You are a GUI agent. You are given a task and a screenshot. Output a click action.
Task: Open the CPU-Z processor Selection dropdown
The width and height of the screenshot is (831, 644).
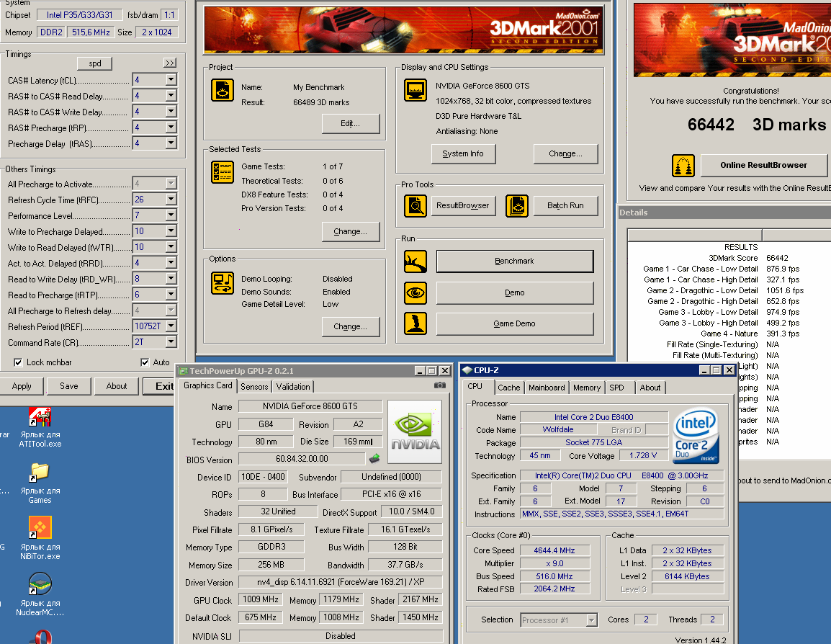[x=592, y=620]
